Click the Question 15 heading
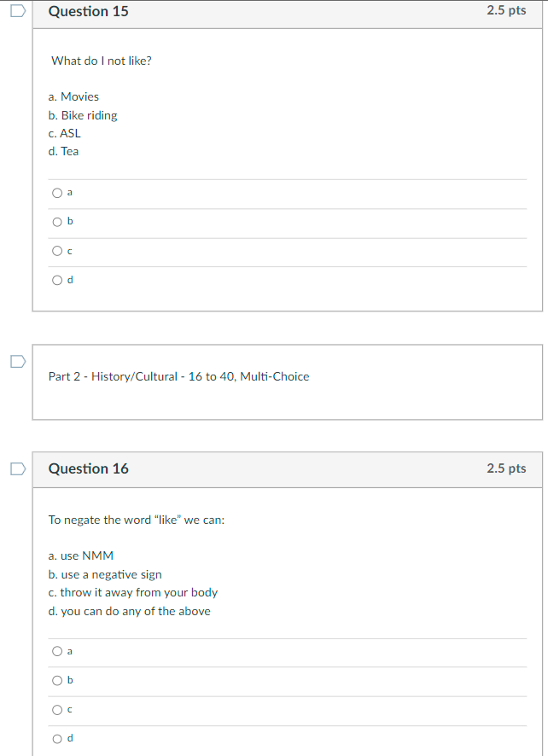The width and height of the screenshot is (548, 756). pos(89,12)
